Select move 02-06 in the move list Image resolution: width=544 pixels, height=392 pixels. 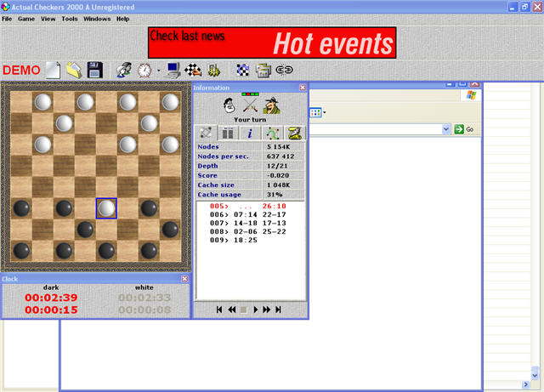(x=246, y=231)
